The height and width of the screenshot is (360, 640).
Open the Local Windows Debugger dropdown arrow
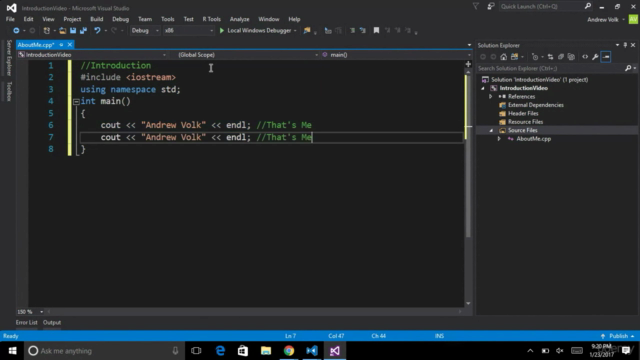point(295,31)
